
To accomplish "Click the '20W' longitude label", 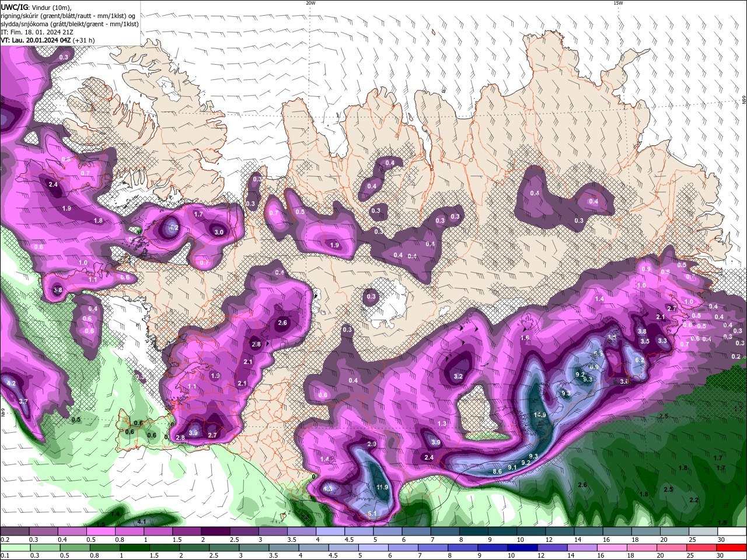I will click(310, 3).
